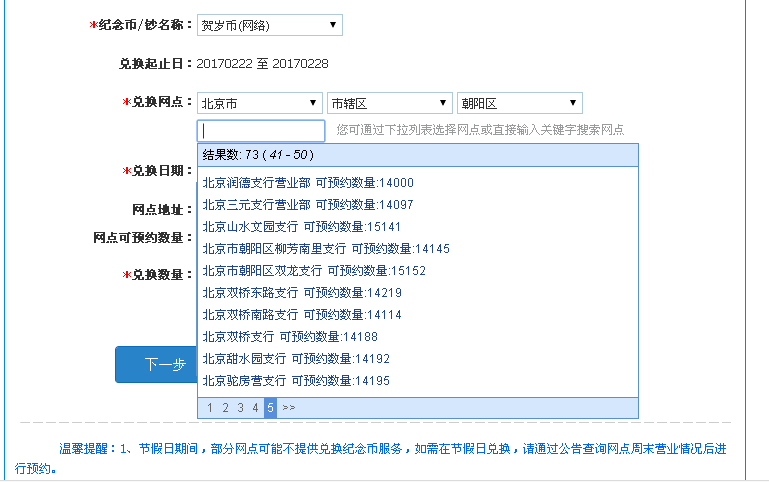Expand the 北京市 province dropdown
Image resolution: width=769 pixels, height=482 pixels.
click(x=259, y=103)
